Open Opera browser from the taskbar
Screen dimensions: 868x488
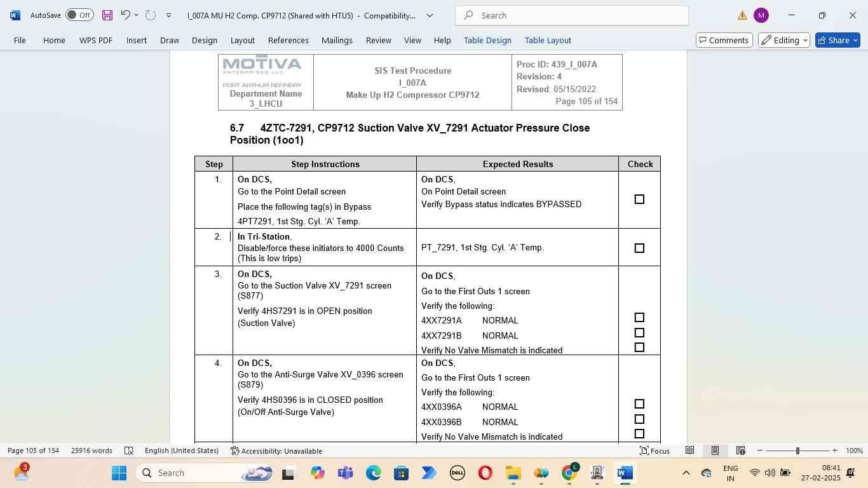(485, 473)
